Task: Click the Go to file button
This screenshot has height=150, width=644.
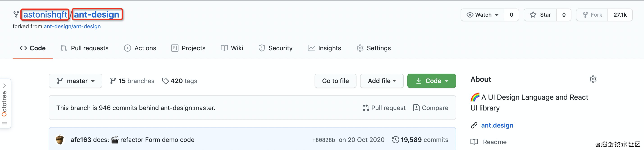Action: 335,81
